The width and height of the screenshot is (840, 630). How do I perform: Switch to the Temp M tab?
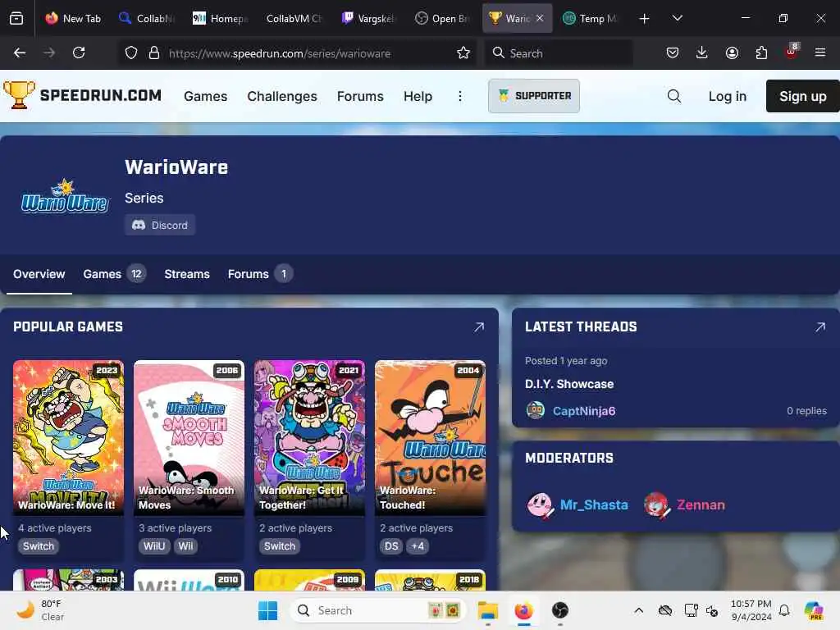(x=591, y=18)
